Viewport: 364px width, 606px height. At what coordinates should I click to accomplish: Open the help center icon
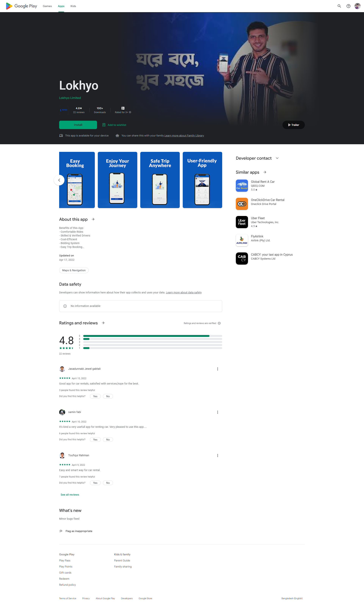pyautogui.click(x=348, y=6)
